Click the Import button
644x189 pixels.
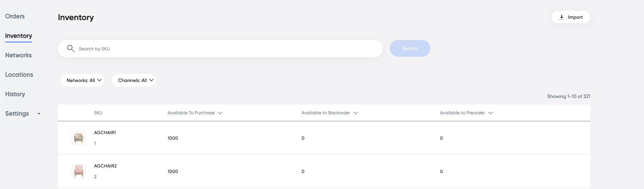pyautogui.click(x=571, y=17)
